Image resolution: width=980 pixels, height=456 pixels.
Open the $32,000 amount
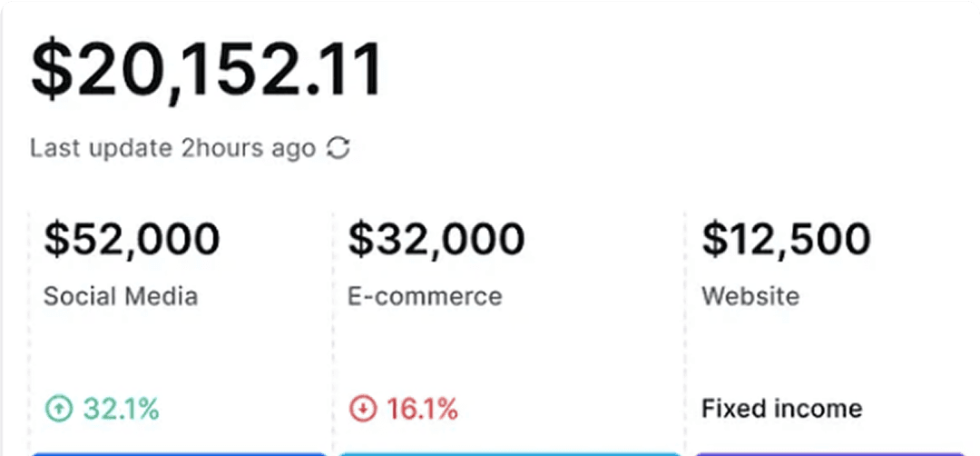pos(436,239)
